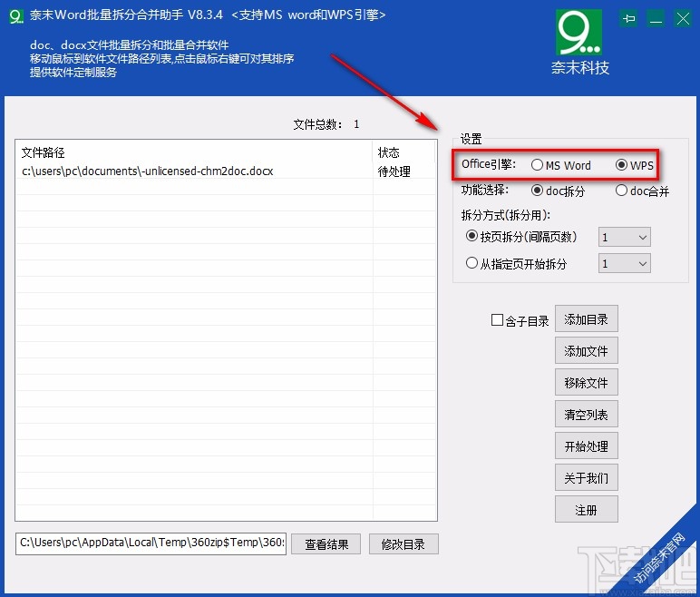Choose the doc合并 function
Image resolution: width=700 pixels, height=597 pixels.
click(642, 191)
